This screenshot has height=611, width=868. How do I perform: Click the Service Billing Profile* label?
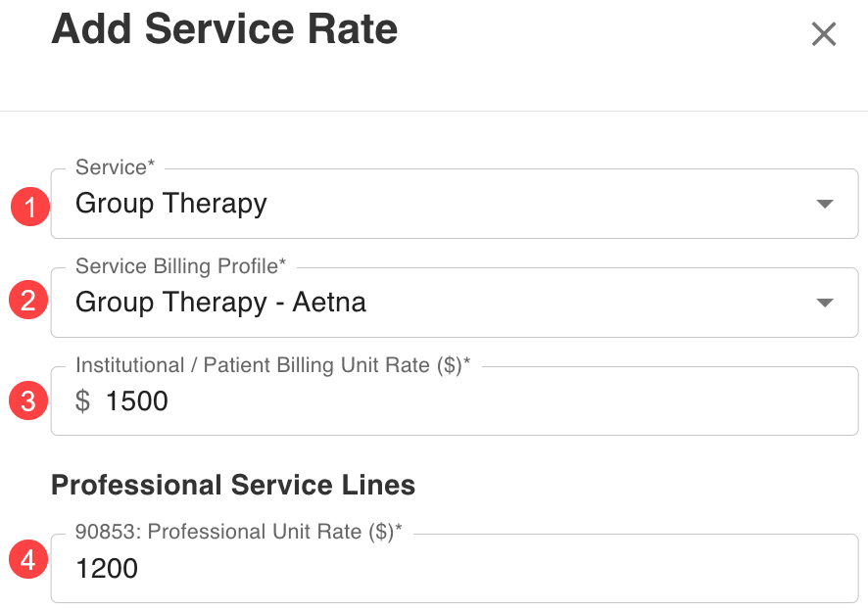180,266
